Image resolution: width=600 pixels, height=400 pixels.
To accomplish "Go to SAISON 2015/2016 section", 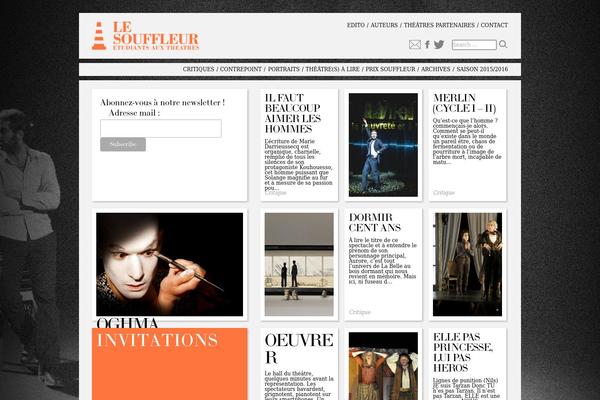I will coord(482,69).
